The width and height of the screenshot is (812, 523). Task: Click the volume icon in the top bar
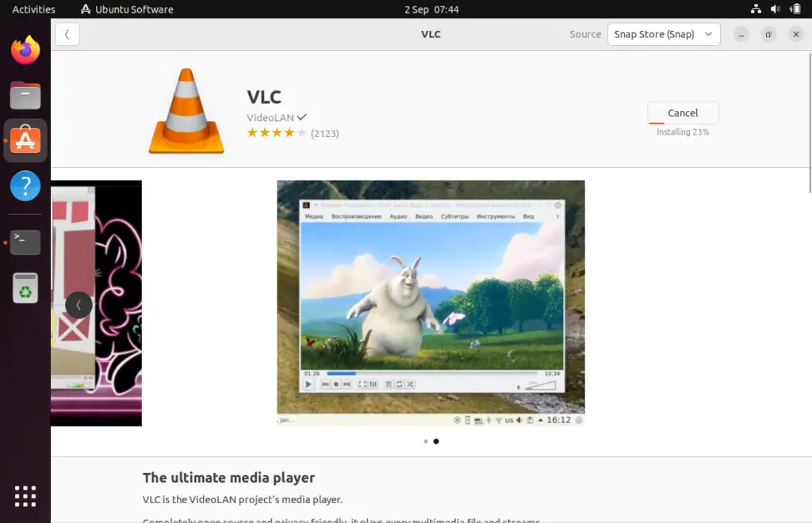776,9
